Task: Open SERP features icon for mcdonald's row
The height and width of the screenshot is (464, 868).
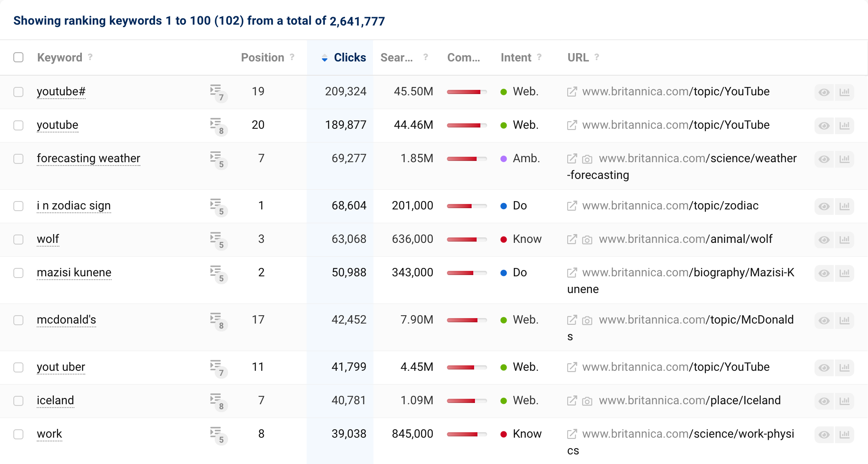Action: coord(218,321)
